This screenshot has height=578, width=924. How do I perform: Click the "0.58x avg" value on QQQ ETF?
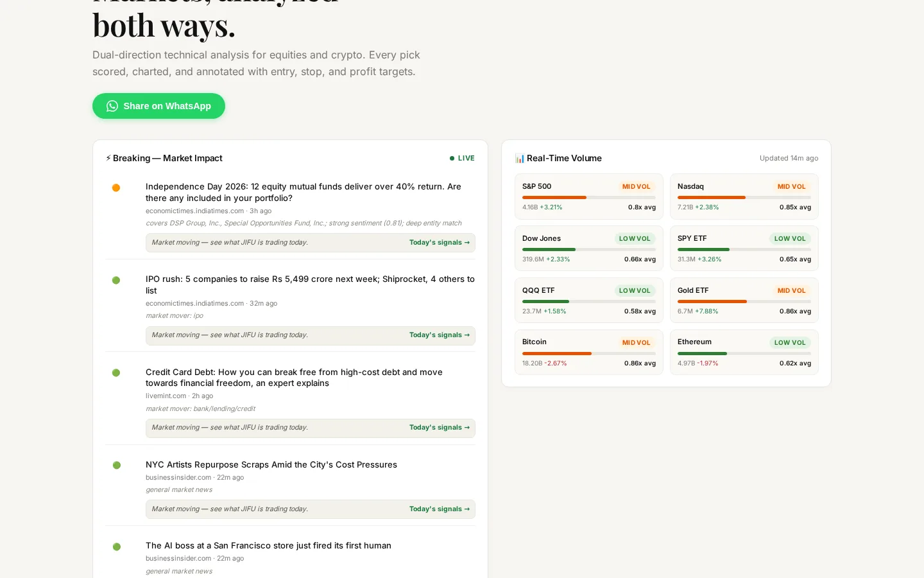[640, 311]
